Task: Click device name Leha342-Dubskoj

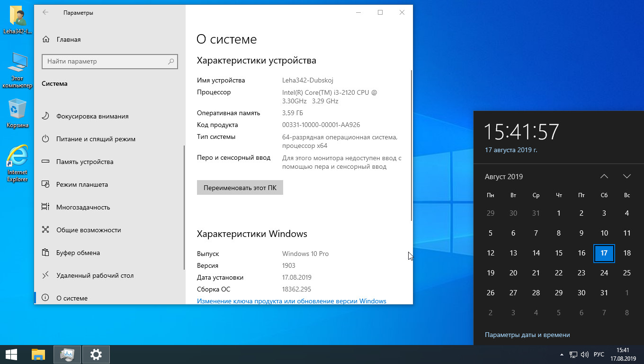Action: 308,81
